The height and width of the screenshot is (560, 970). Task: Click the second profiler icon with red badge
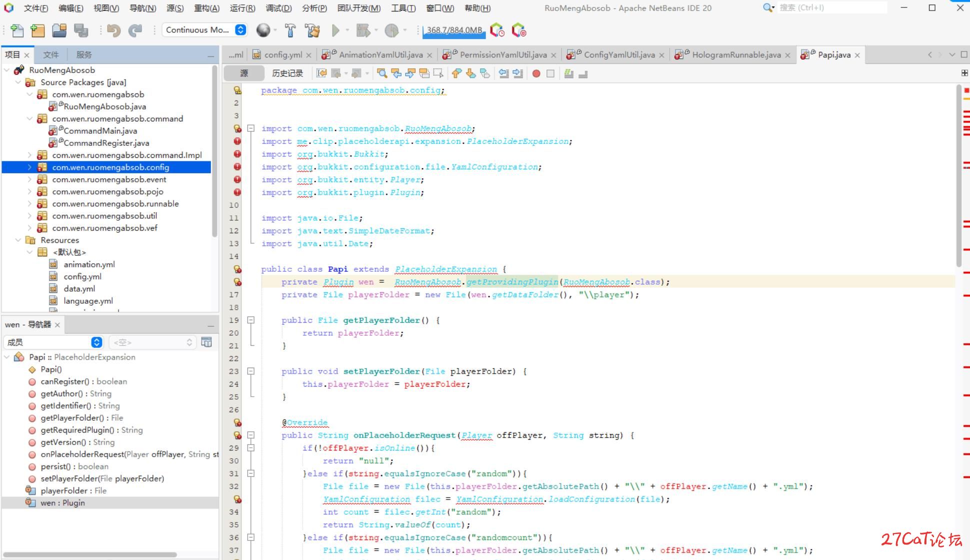coord(519,30)
